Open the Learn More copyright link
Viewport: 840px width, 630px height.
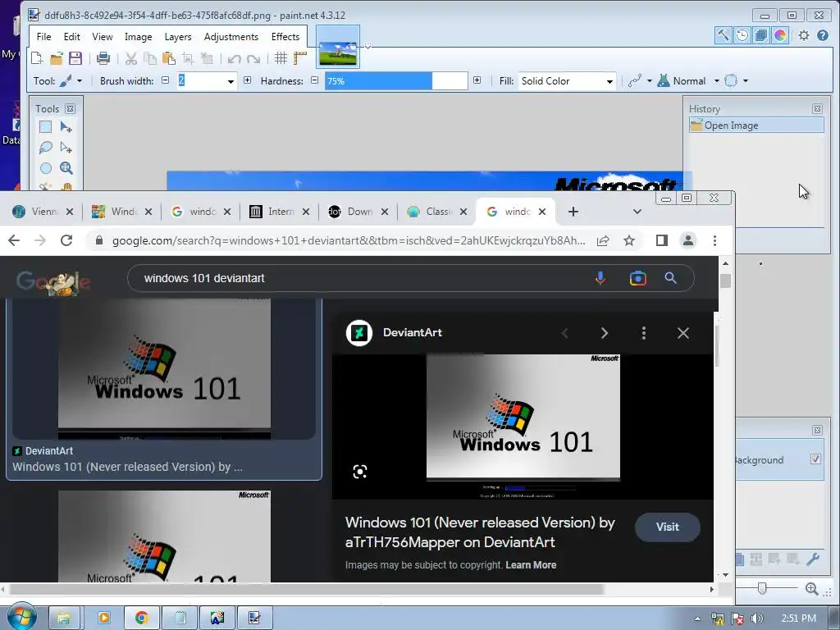[531, 564]
